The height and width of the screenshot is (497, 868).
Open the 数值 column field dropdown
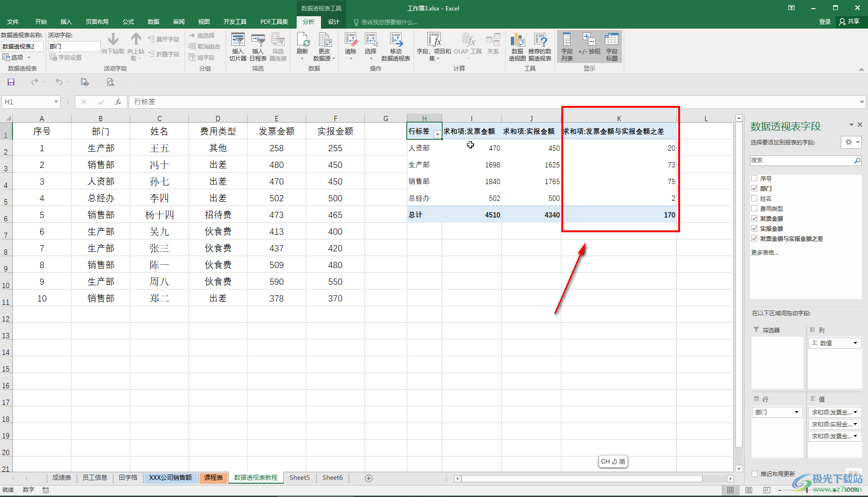(855, 343)
